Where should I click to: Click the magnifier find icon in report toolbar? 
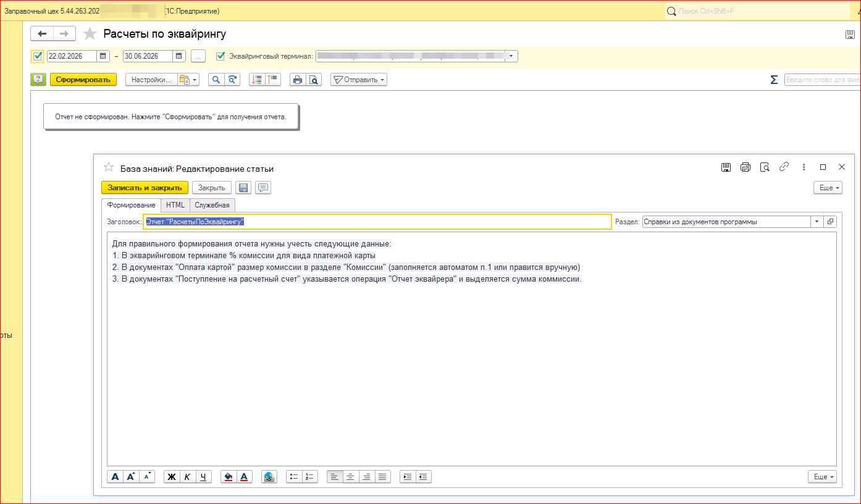tap(216, 80)
